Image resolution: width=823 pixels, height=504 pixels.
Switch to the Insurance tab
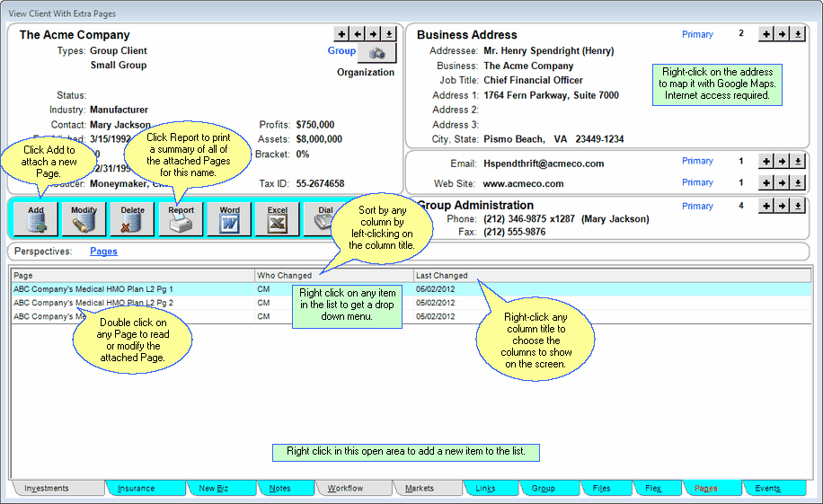(137, 488)
